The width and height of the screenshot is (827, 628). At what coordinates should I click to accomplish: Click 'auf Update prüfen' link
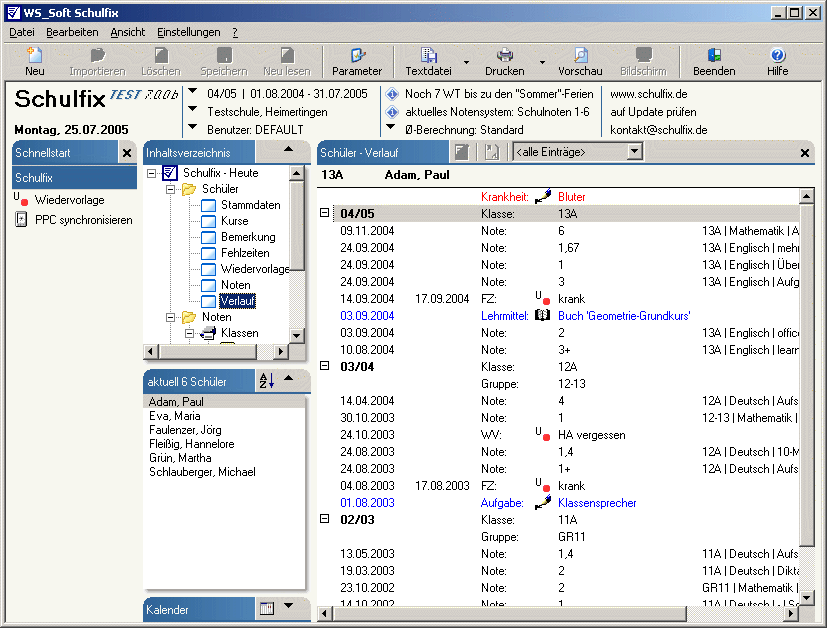[x=653, y=112]
